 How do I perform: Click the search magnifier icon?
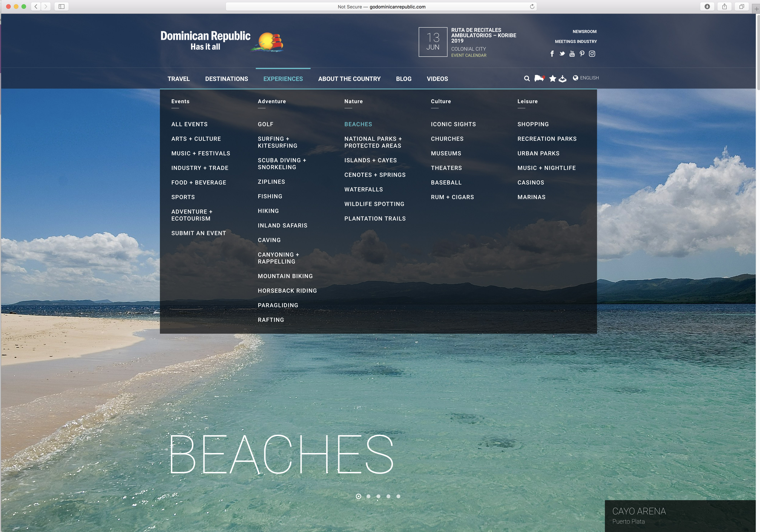click(x=527, y=78)
